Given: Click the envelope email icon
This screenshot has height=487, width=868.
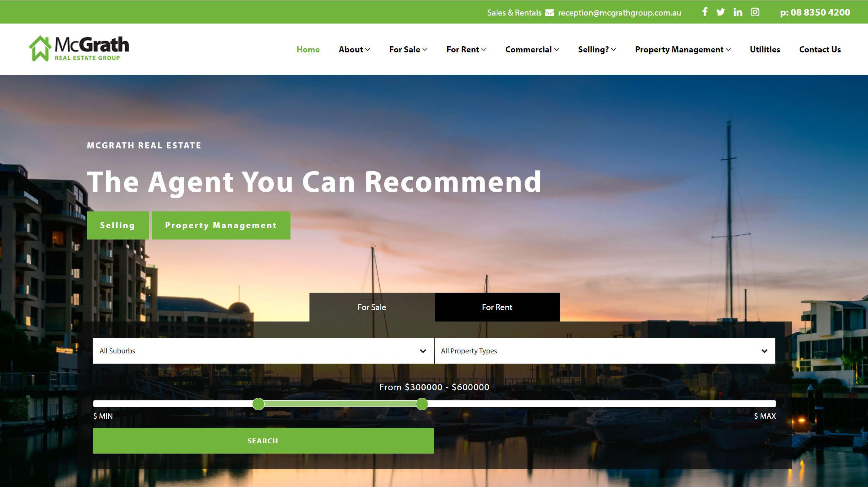Looking at the screenshot, I should [549, 13].
